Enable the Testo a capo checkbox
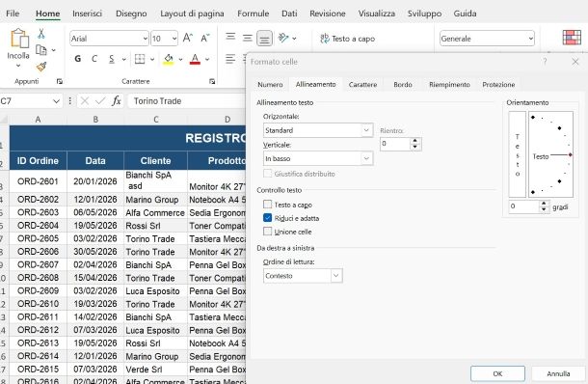Image resolution: width=588 pixels, height=384 pixels. pos(267,205)
